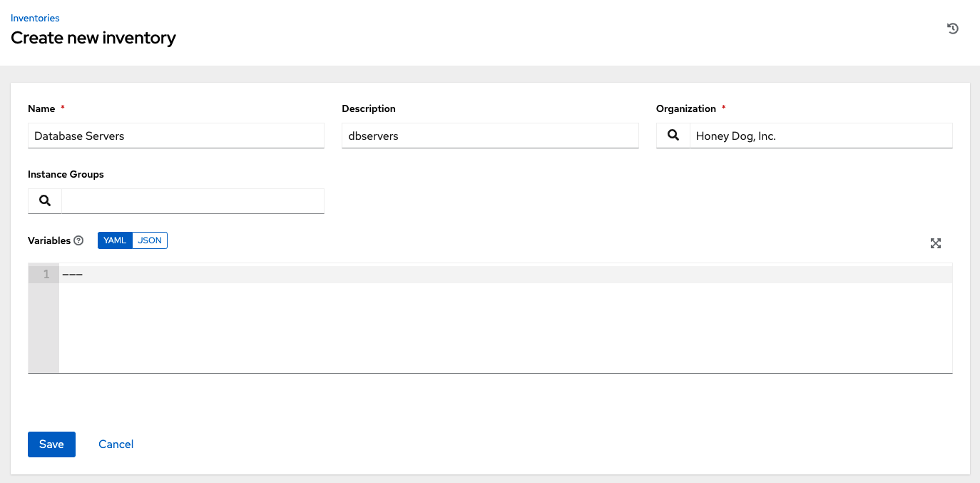Expand the variables editor to full screen

pos(936,243)
